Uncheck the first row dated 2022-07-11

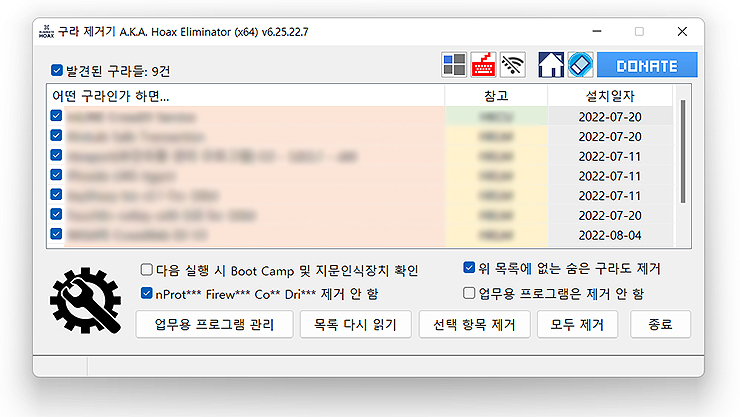(x=56, y=155)
